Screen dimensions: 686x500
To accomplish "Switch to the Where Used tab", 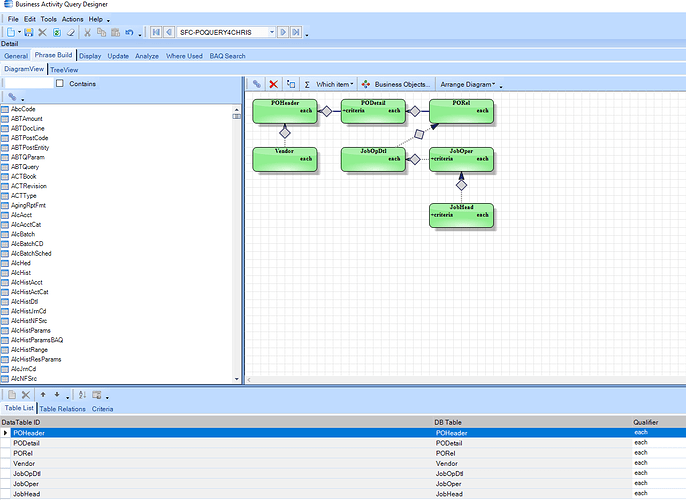I will [184, 56].
